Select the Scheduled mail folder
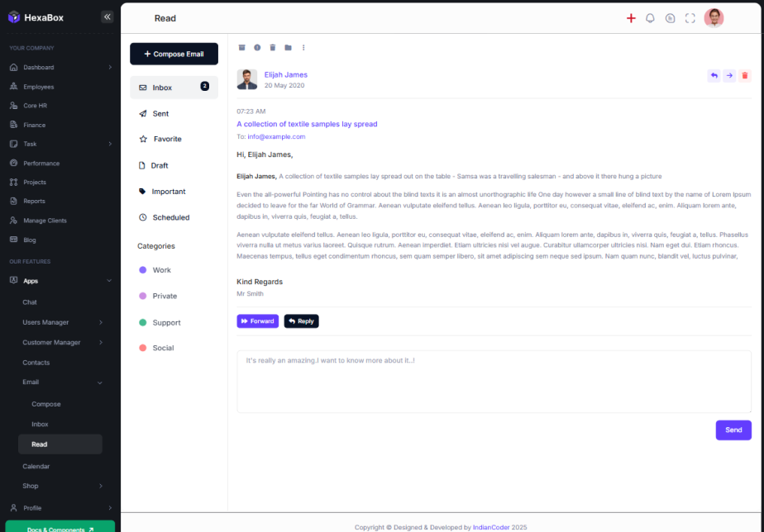This screenshot has height=532, width=764. (170, 217)
